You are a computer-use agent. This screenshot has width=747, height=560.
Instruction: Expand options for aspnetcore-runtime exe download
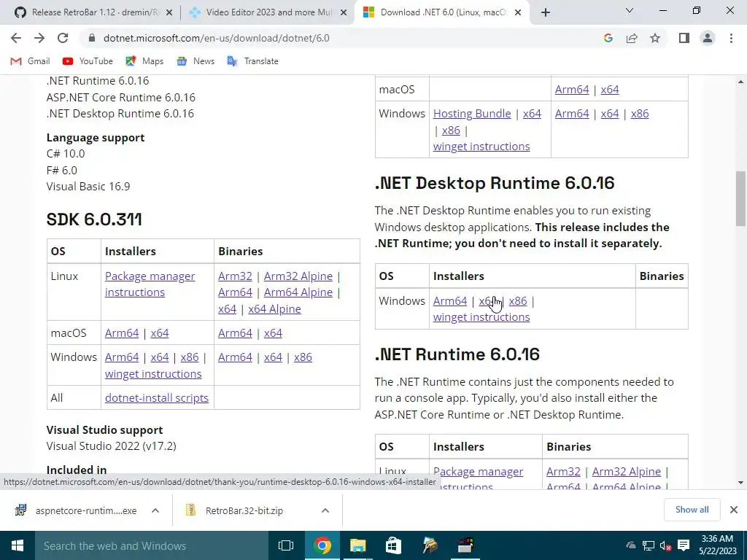point(155,510)
